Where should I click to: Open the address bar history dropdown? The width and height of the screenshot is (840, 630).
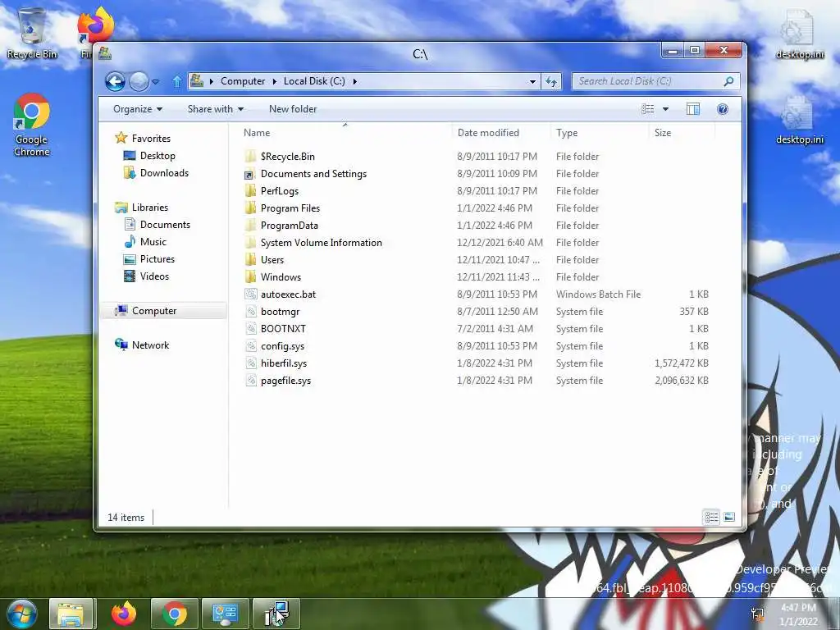(x=532, y=81)
